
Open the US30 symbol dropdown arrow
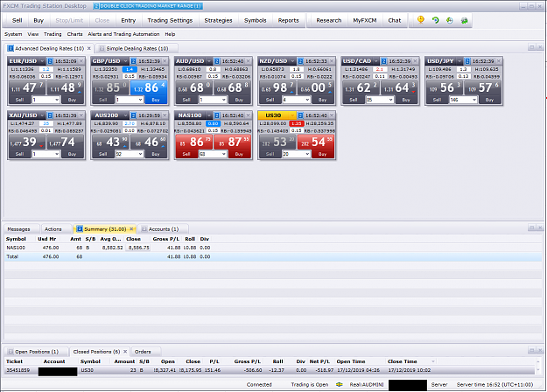(x=292, y=115)
